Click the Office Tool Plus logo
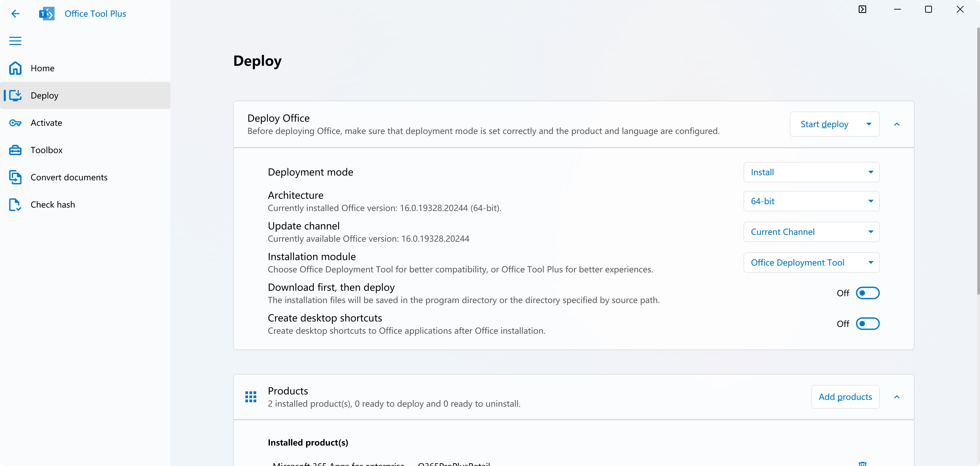 pos(46,13)
